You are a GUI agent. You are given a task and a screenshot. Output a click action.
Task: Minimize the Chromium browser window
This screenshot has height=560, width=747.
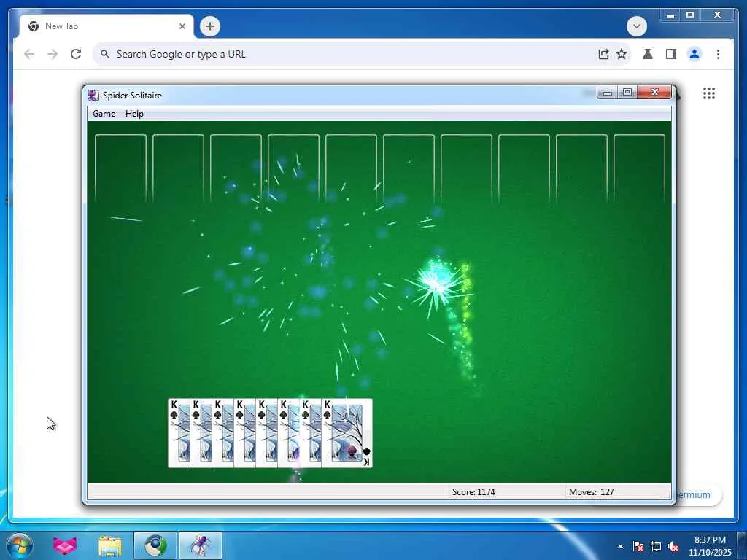point(670,15)
